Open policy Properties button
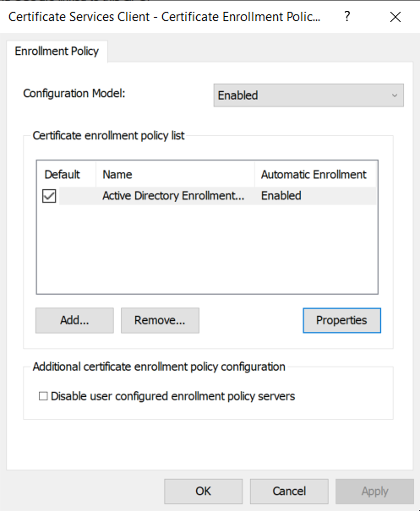Image resolution: width=420 pixels, height=511 pixels. point(341,320)
